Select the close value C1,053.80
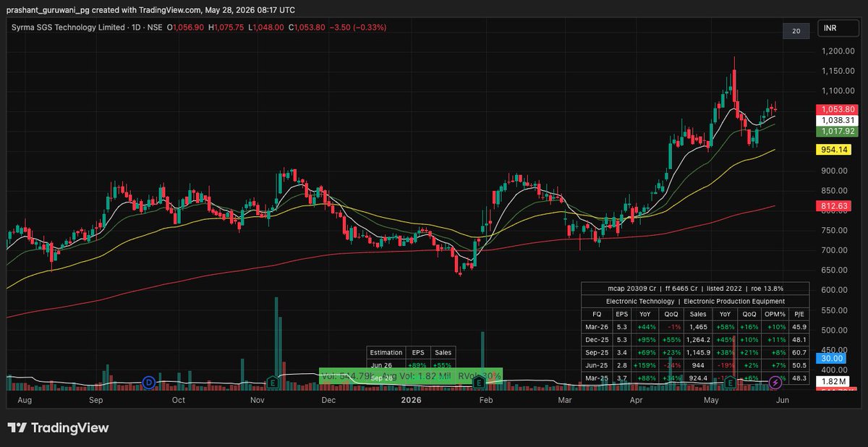Image resolution: width=868 pixels, height=447 pixels. 308,27
